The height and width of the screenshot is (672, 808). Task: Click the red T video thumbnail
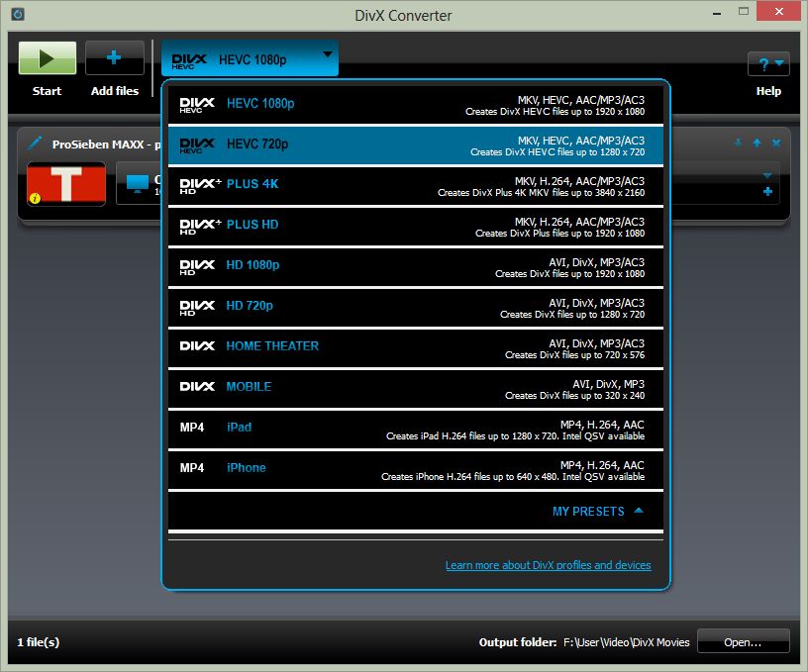pos(66,184)
